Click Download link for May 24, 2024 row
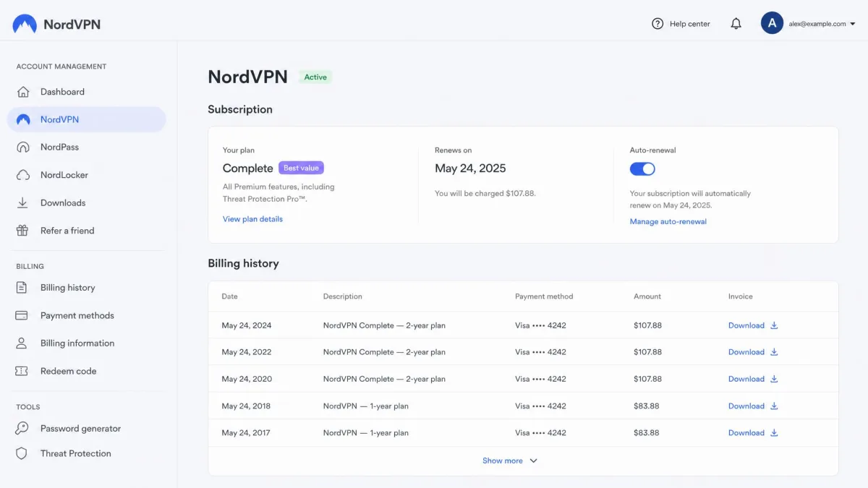This screenshot has height=488, width=868. (x=746, y=325)
